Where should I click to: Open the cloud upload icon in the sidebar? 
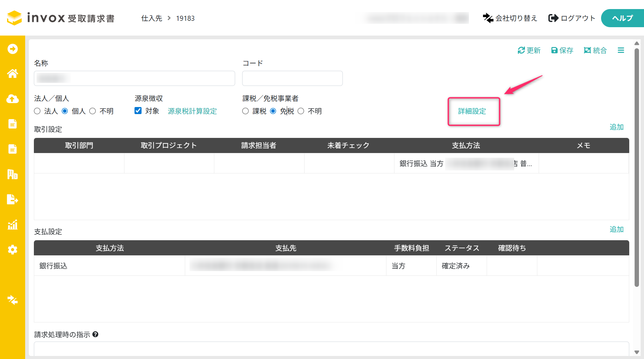coord(12,99)
